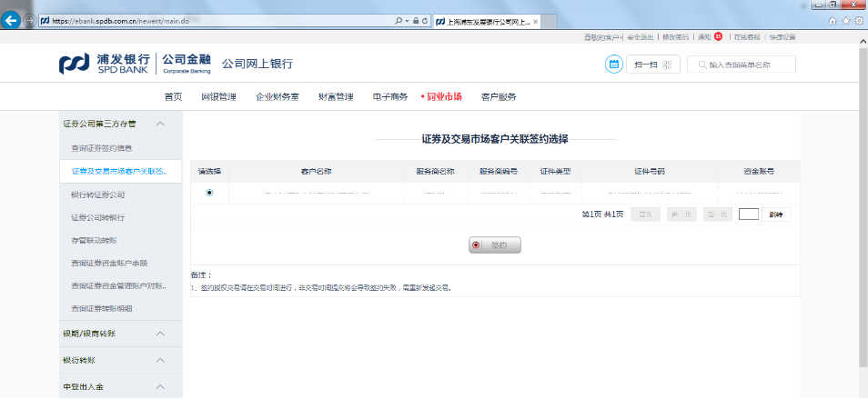Click the 扫一扫 scan button
The height and width of the screenshot is (399, 868).
(x=653, y=65)
